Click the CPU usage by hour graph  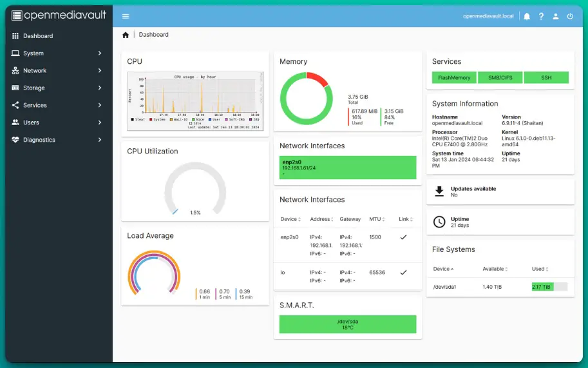point(195,101)
